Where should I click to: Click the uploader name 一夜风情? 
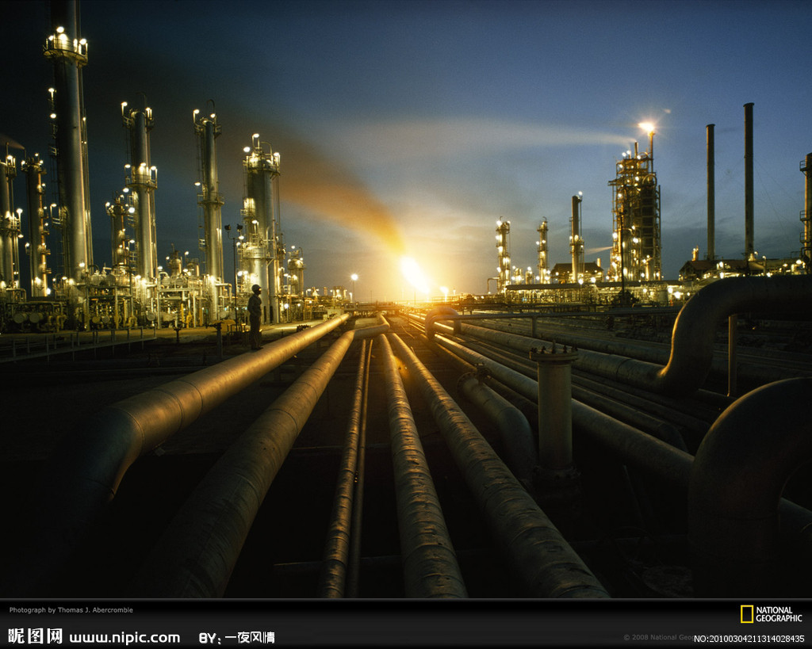point(249,637)
